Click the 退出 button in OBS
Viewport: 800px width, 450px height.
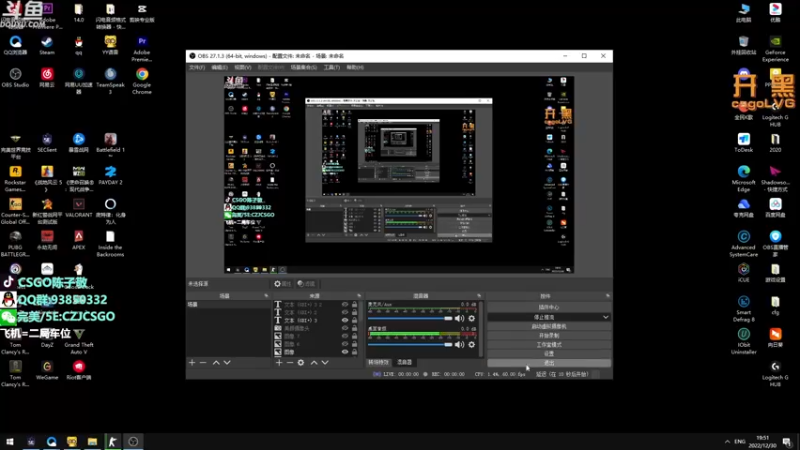[x=549, y=363]
